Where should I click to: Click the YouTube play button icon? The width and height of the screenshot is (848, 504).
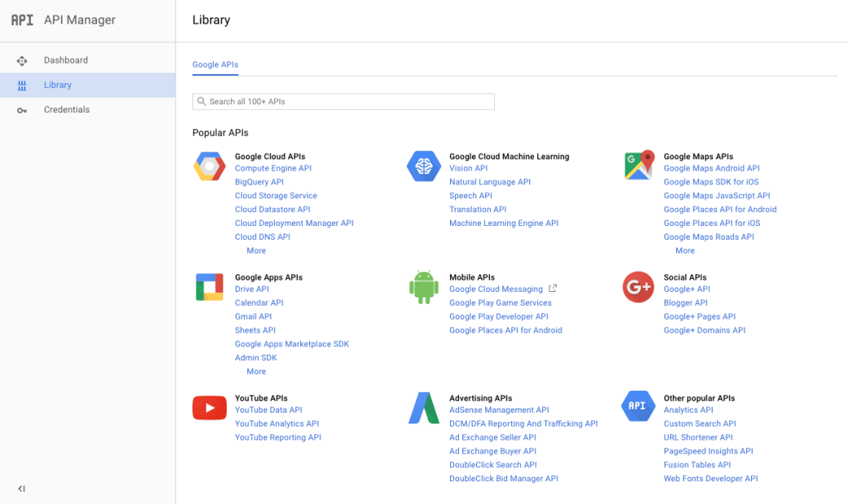click(209, 408)
